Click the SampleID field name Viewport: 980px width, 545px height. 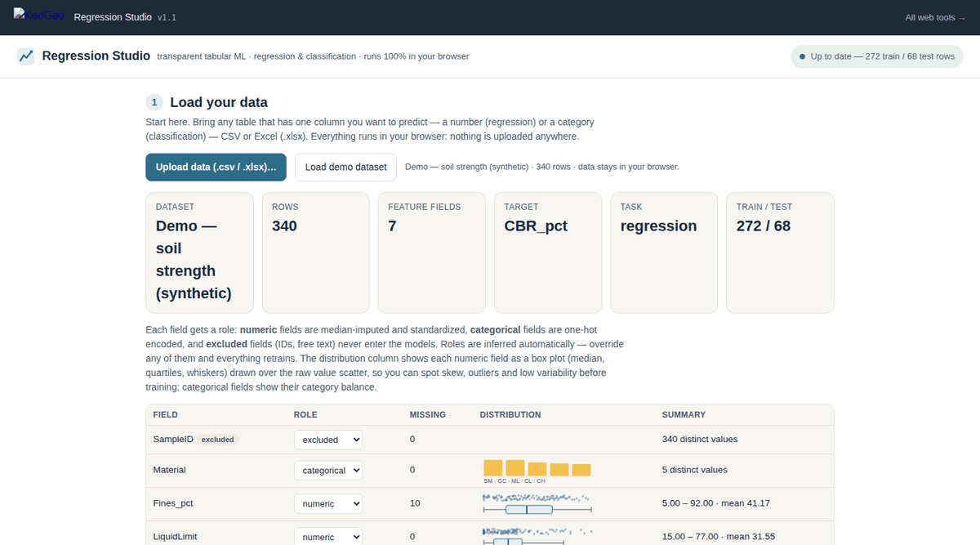point(173,439)
